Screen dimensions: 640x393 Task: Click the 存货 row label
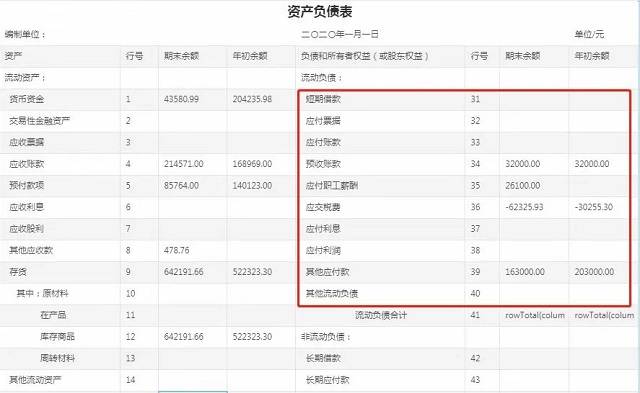click(x=18, y=272)
